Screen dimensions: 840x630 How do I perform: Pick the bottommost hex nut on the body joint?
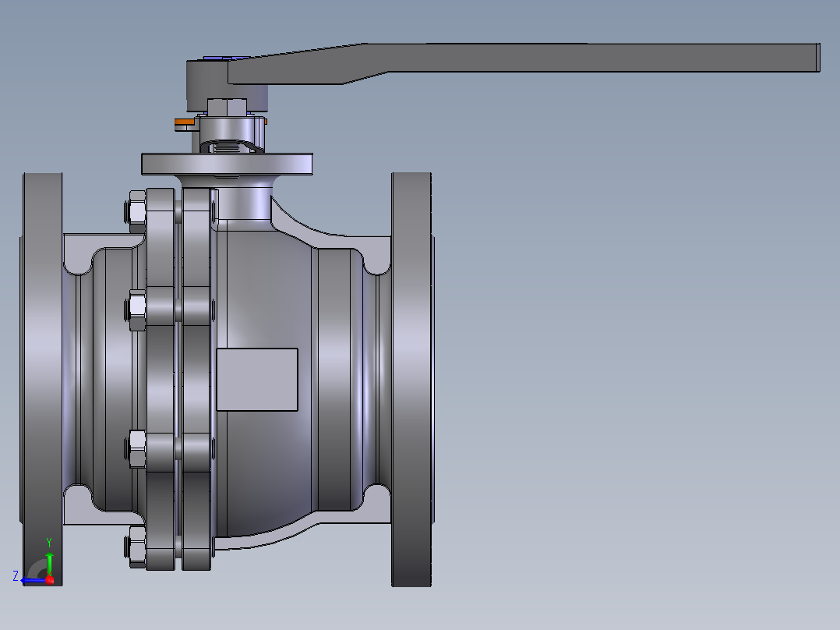(x=136, y=547)
